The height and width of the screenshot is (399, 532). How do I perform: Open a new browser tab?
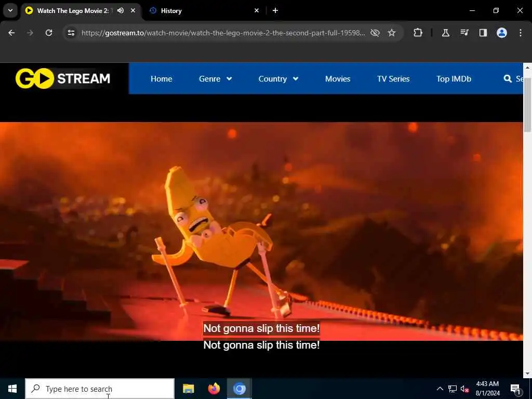click(275, 10)
